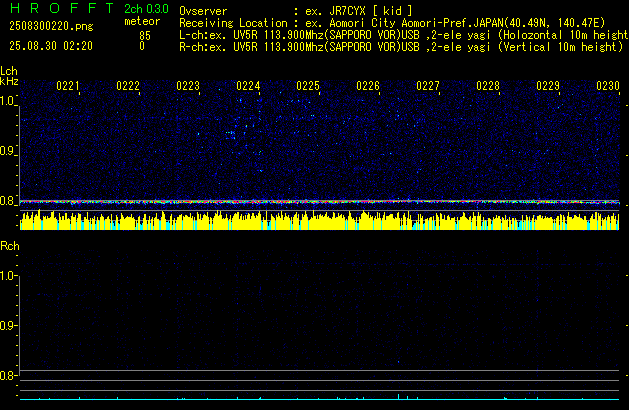Click the Receiving Location text line
Image resolution: width=629 pixels, height=410 pixels.
[392, 23]
